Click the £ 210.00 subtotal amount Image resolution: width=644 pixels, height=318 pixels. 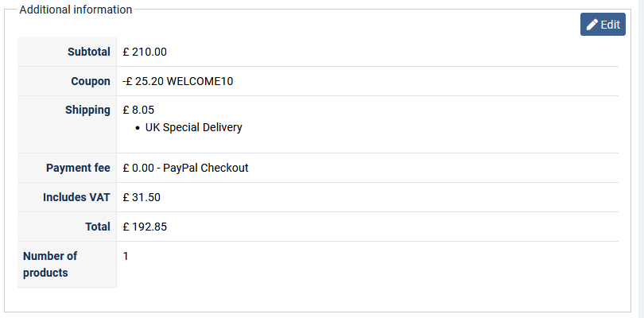tap(145, 52)
